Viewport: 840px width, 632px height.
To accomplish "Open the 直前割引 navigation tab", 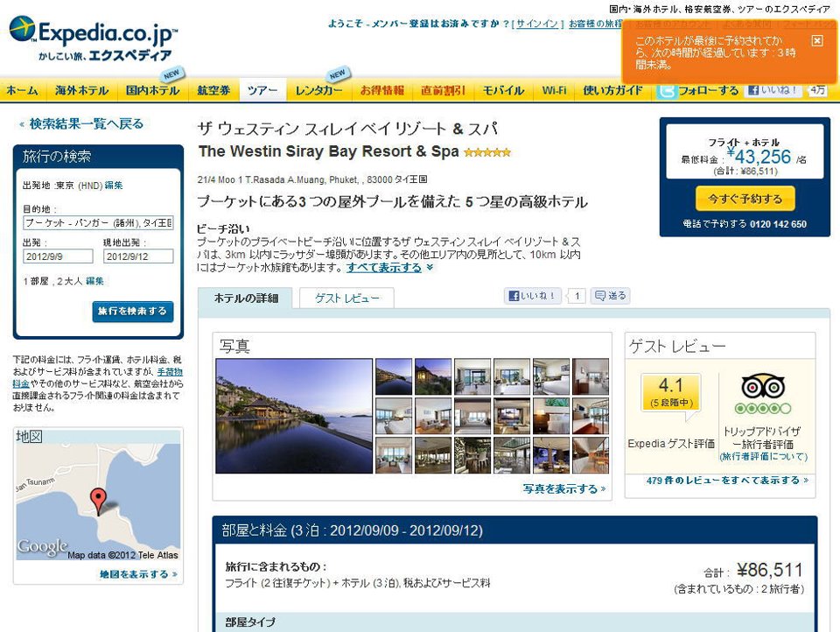I will click(x=443, y=90).
